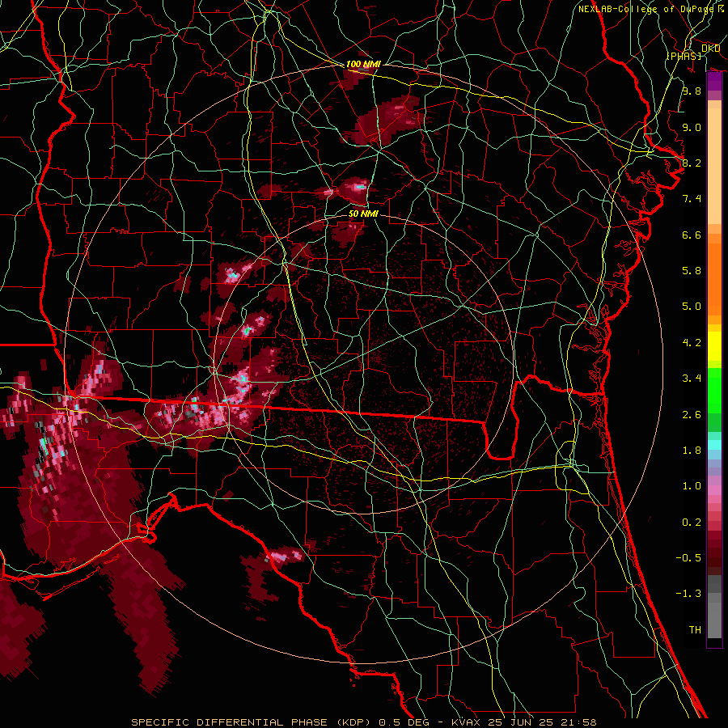Select the -1.3 legend value
This screenshot has width=728, height=728.
pos(688,594)
